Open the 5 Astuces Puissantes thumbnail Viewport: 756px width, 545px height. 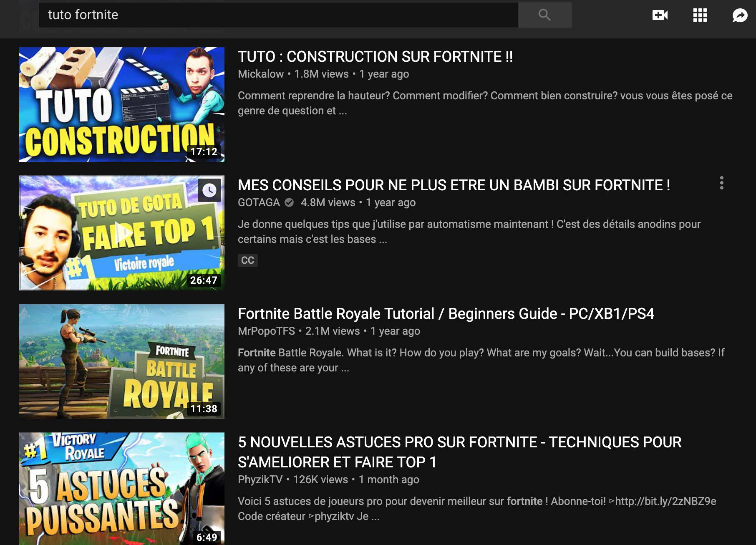(x=122, y=489)
